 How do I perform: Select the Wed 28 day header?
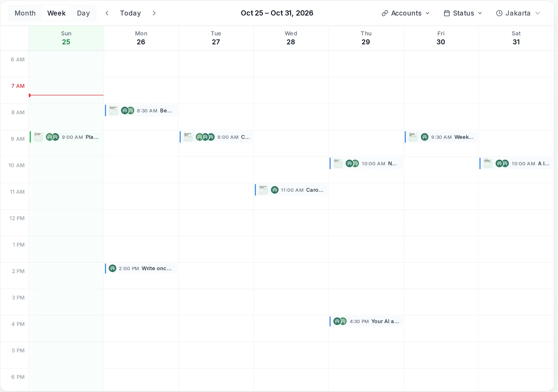point(291,38)
